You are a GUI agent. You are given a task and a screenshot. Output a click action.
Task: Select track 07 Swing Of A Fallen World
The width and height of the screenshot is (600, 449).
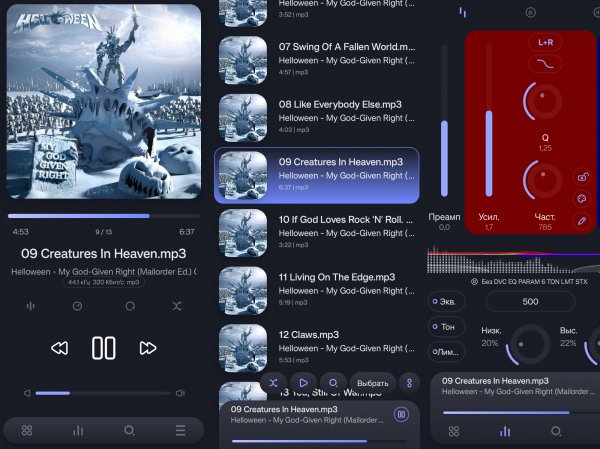[317, 60]
